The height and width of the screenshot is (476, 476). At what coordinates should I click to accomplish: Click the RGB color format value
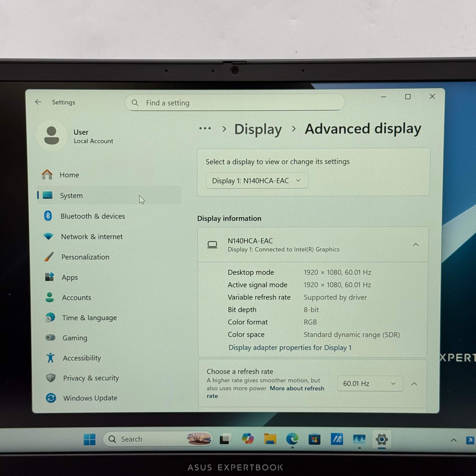[x=310, y=322]
